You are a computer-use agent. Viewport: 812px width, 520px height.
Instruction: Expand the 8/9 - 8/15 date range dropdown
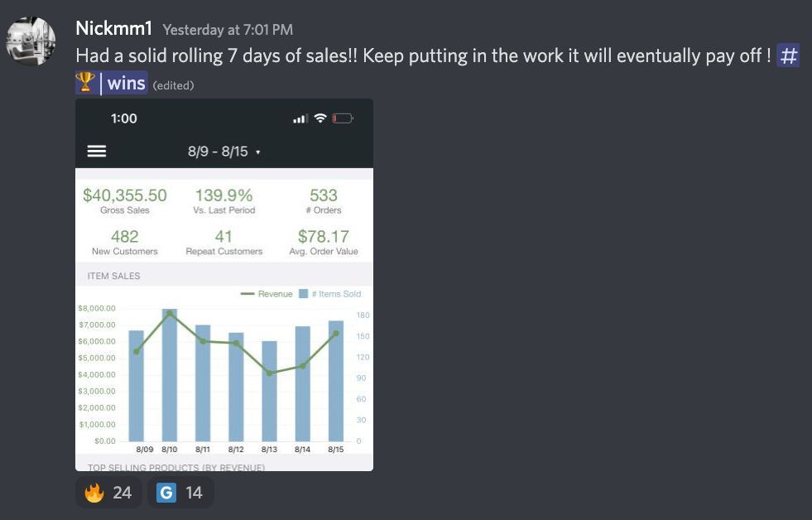point(223,152)
